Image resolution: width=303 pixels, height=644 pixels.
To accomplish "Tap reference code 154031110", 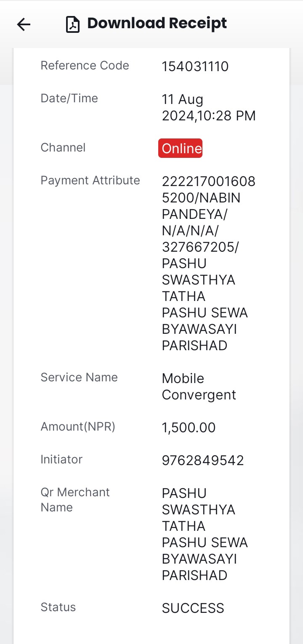I will tap(195, 67).
